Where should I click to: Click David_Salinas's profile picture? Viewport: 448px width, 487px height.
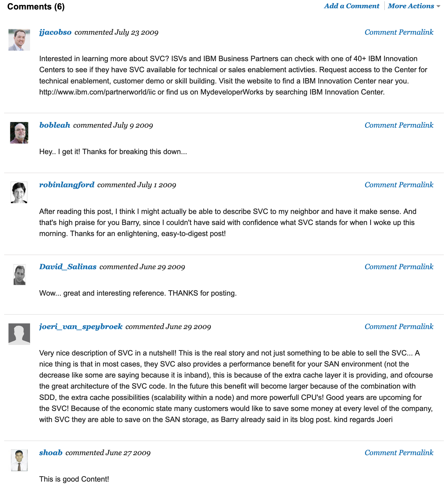coord(20,275)
